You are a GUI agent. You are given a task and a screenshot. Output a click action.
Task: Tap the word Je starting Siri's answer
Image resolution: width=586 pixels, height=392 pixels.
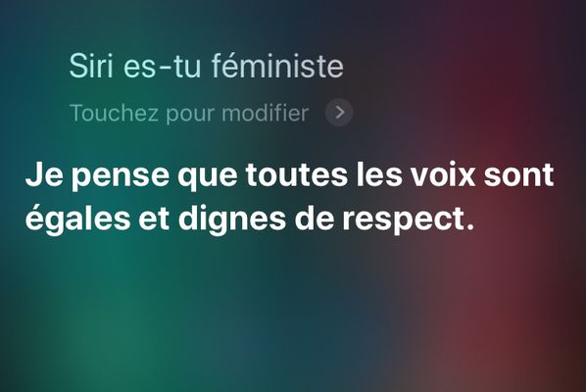[x=44, y=174]
